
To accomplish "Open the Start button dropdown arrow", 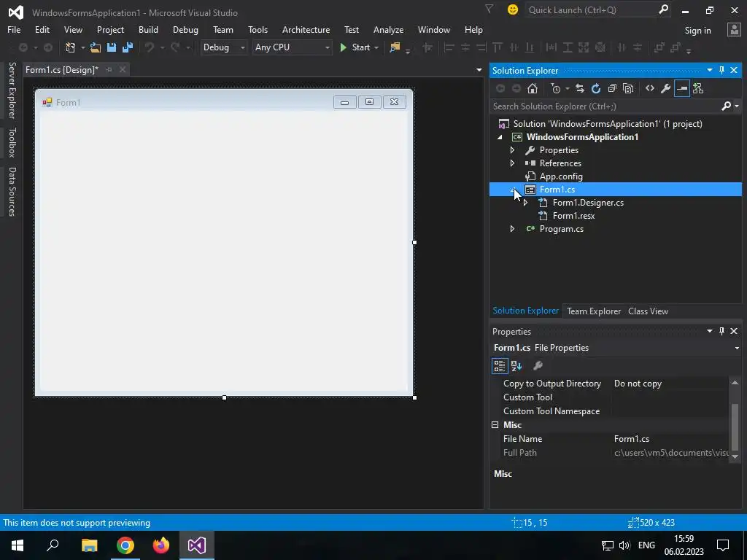I will (x=376, y=47).
